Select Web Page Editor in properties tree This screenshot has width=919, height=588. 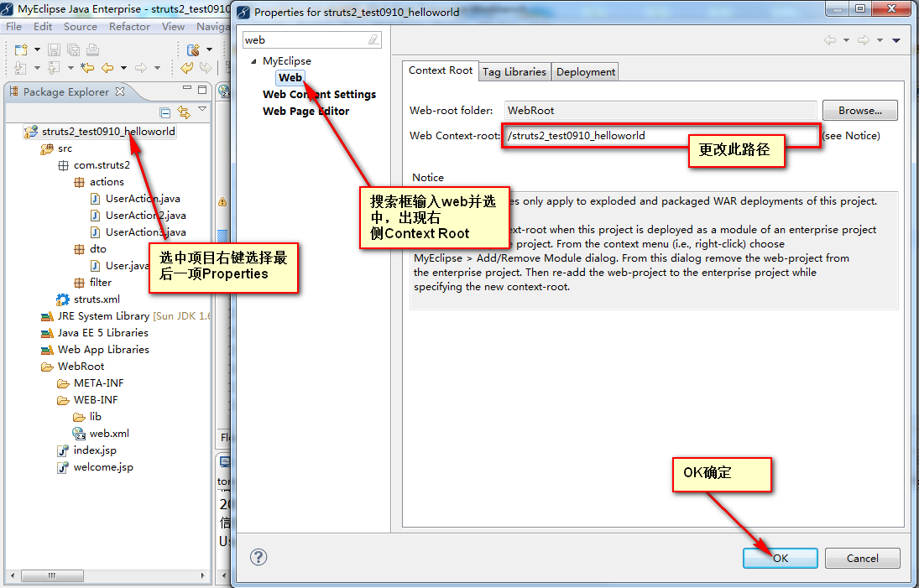tap(305, 111)
